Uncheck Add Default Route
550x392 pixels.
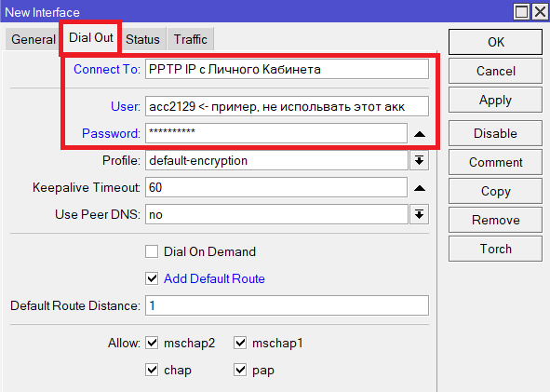coord(152,278)
